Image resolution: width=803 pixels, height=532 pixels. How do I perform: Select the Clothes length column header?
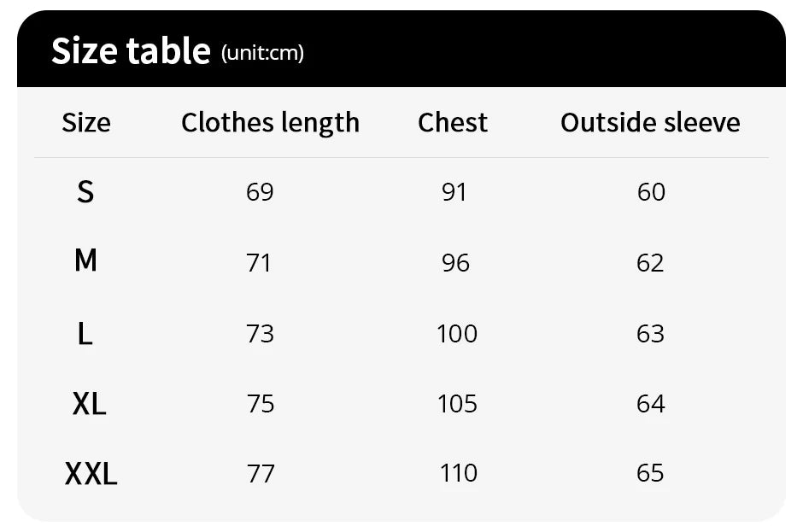tap(270, 122)
